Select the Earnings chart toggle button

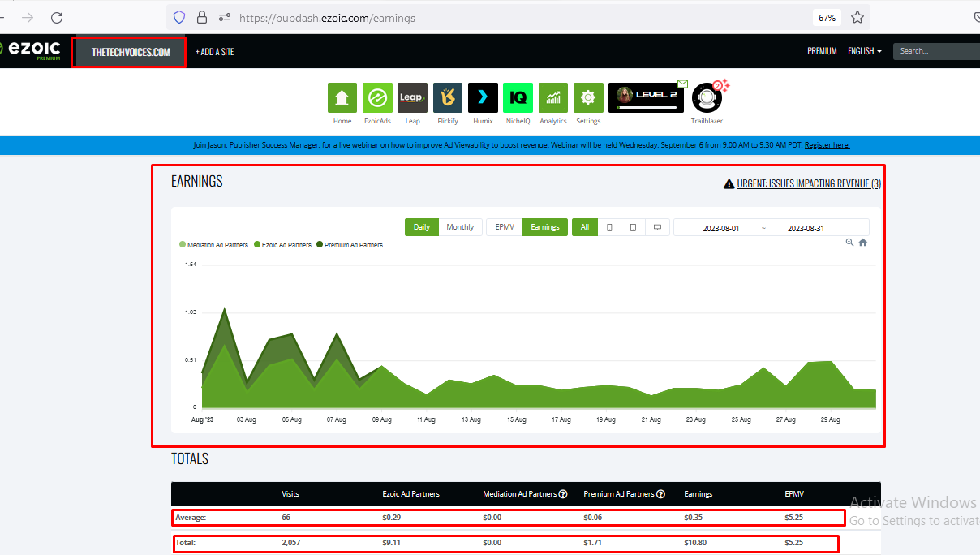[545, 227]
